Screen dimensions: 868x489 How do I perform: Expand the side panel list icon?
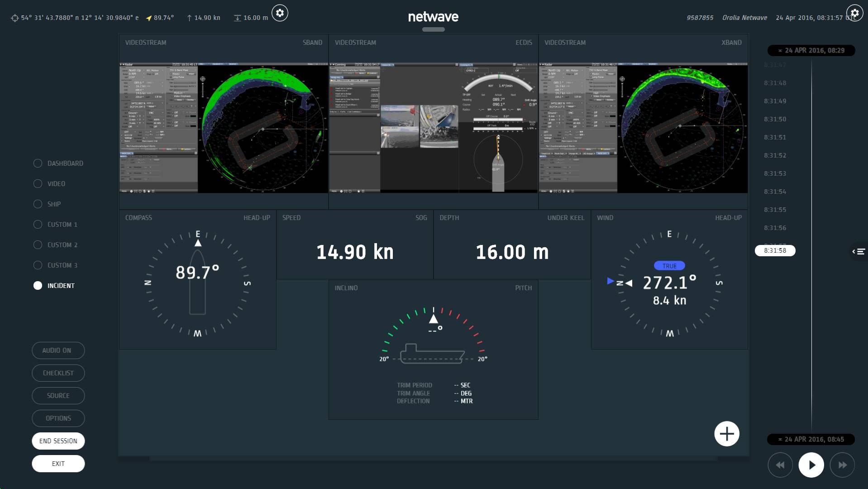[x=859, y=251]
